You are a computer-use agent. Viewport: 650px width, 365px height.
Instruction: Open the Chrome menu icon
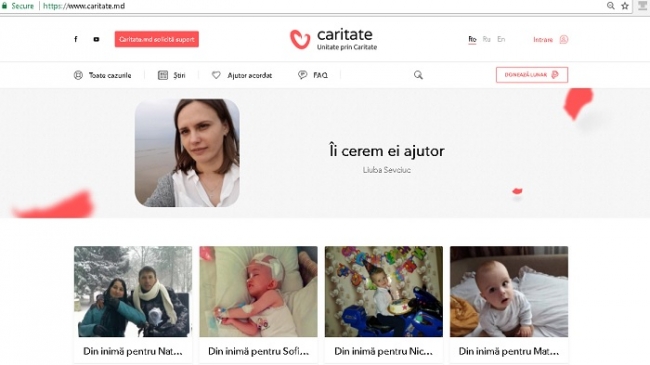tap(643, 6)
